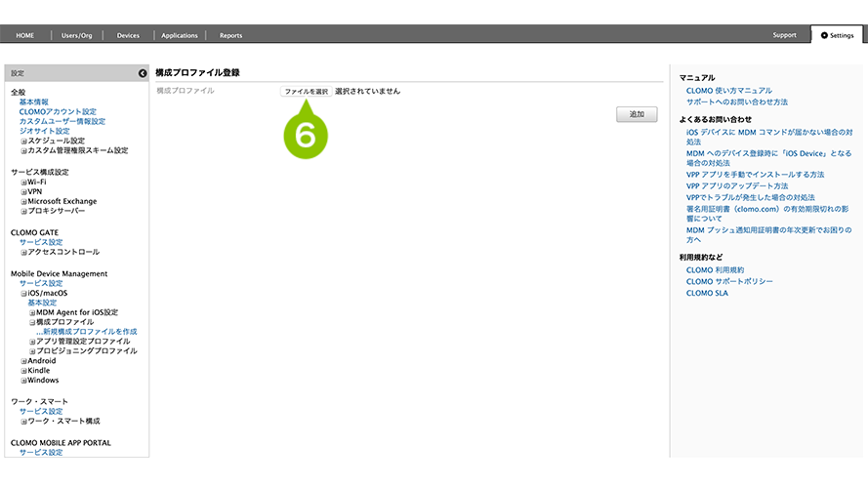Click 構成プロファイル field label
This screenshot has height=488, width=868.
186,91
